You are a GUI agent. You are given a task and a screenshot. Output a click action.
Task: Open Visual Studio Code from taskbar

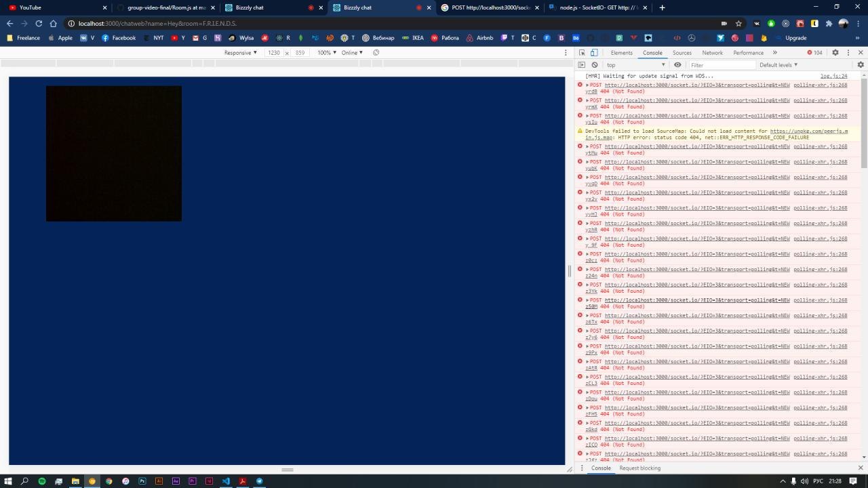226,481
